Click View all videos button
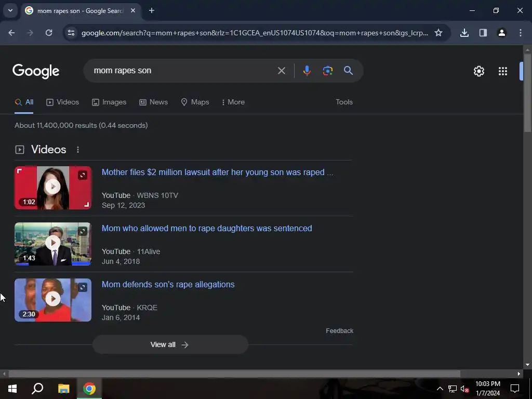532x399 pixels. coord(170,345)
